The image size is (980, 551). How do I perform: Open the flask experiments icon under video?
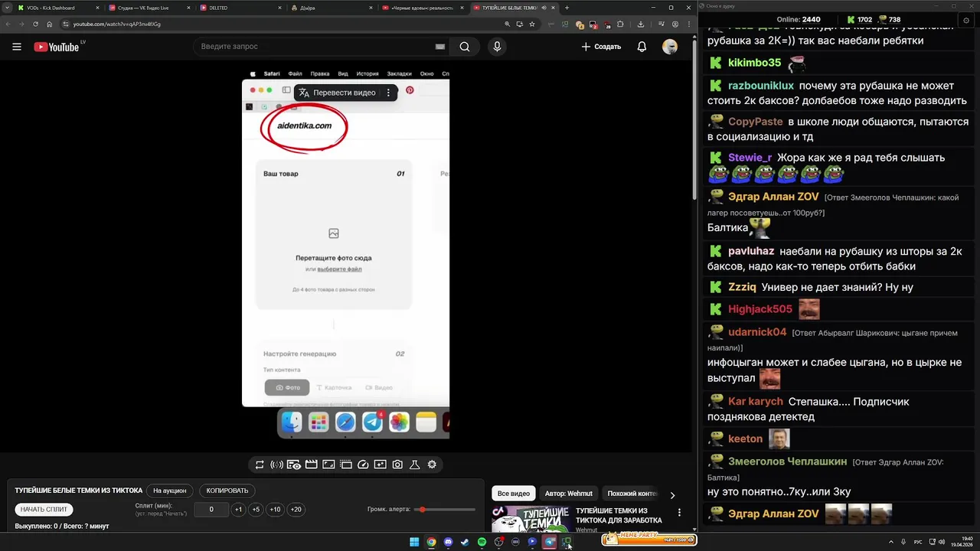click(x=415, y=465)
